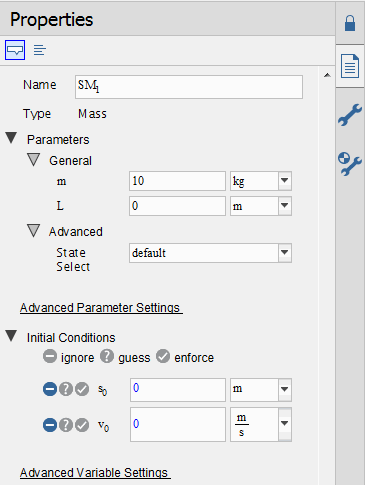Set v0 initial condition to enforce
Viewport: 365px width, 485px height.
point(82,425)
